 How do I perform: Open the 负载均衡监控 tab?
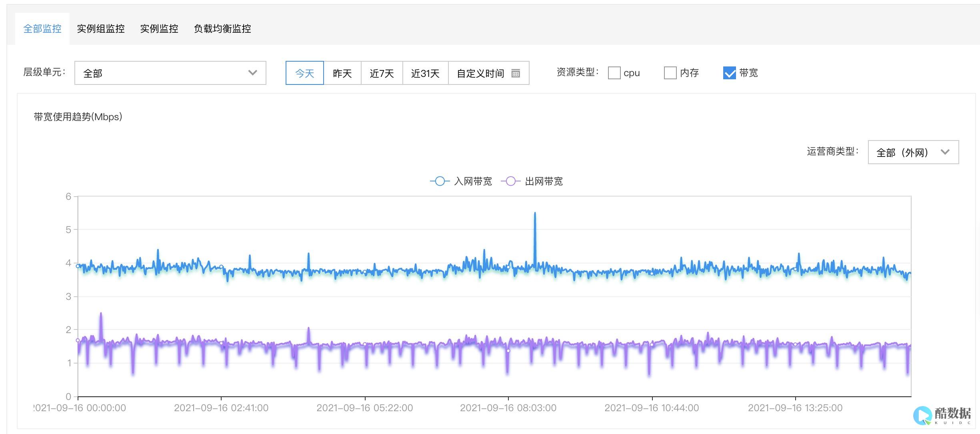(x=222, y=29)
